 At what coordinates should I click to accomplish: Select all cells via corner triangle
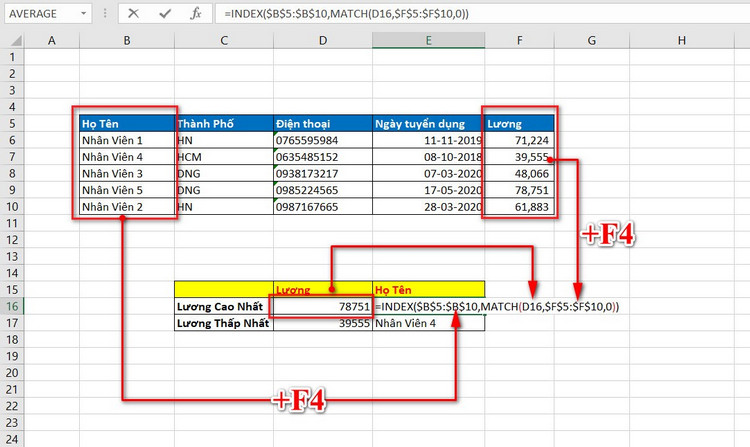click(16, 41)
